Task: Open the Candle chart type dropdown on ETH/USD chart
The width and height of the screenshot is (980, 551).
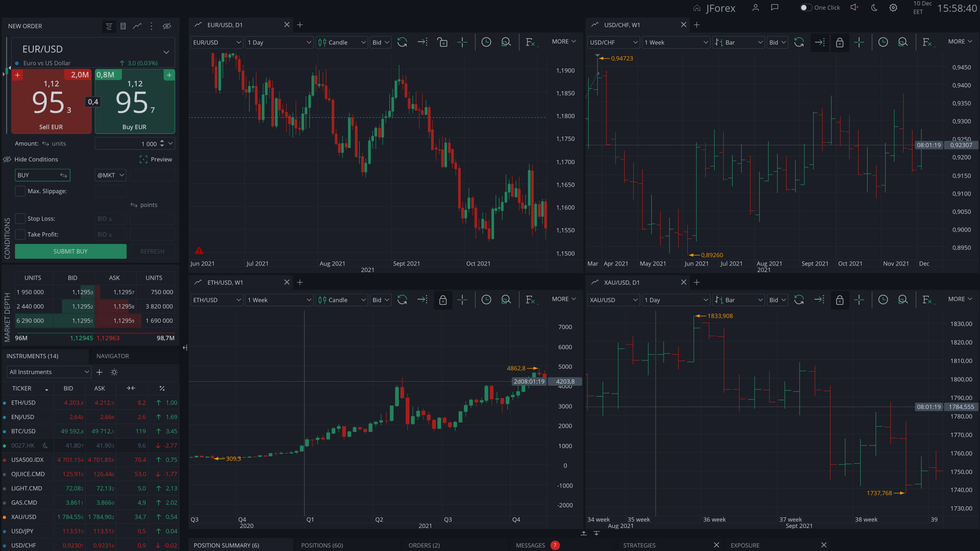Action: 341,300
